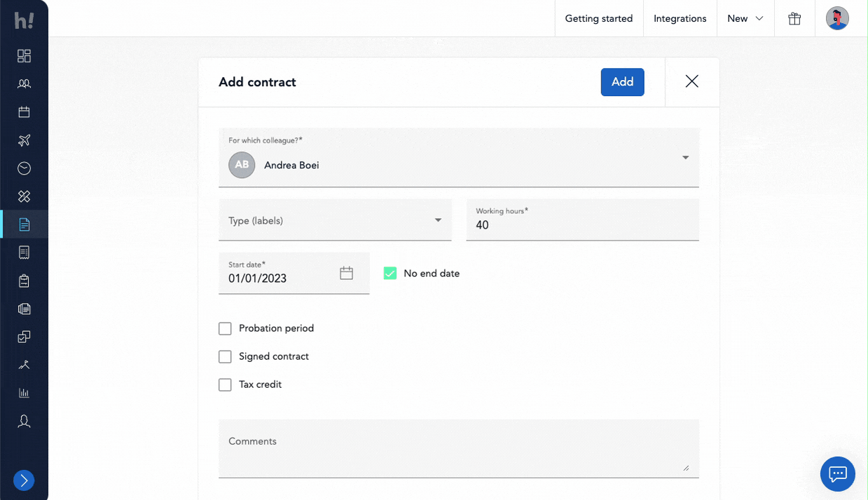Open the dashboard grid icon in sidebar
The height and width of the screenshot is (500, 868).
pos(24,56)
